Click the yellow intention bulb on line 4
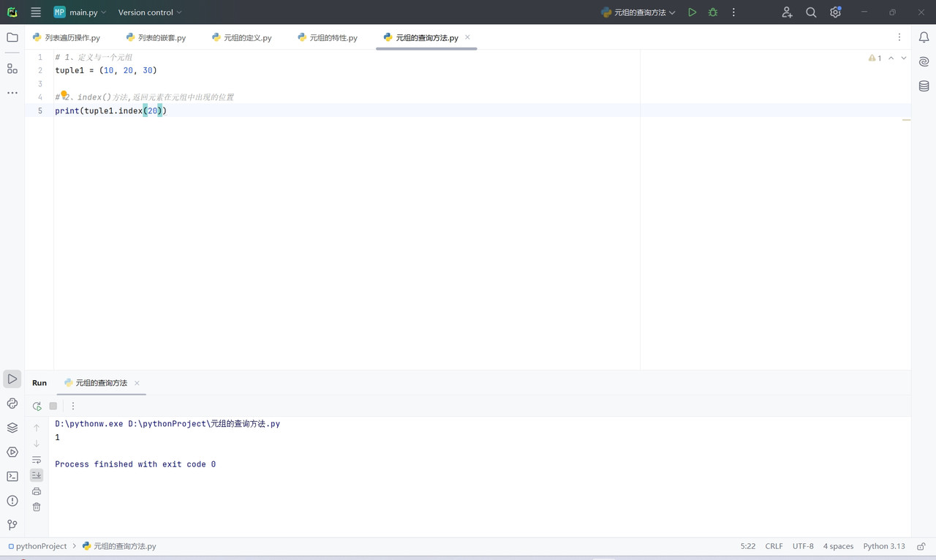936x560 pixels. click(x=64, y=94)
